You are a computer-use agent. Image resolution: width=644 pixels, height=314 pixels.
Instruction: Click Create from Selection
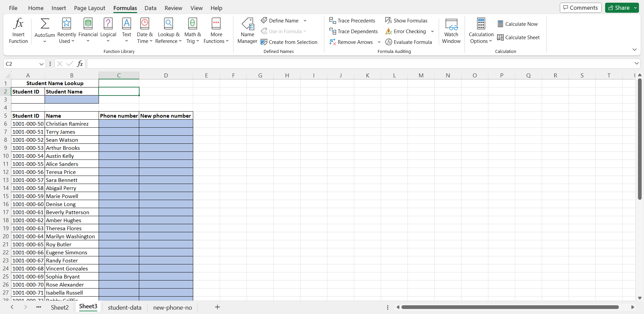click(x=289, y=42)
